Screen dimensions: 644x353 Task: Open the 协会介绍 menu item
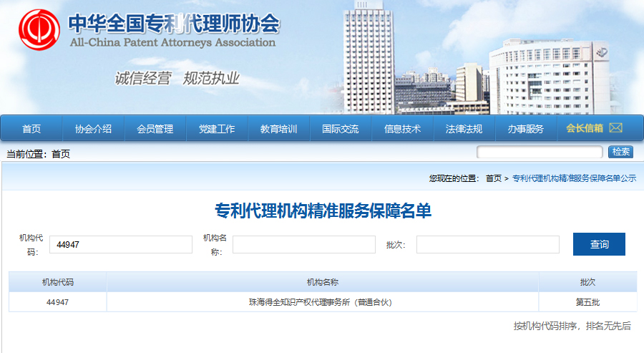point(93,129)
